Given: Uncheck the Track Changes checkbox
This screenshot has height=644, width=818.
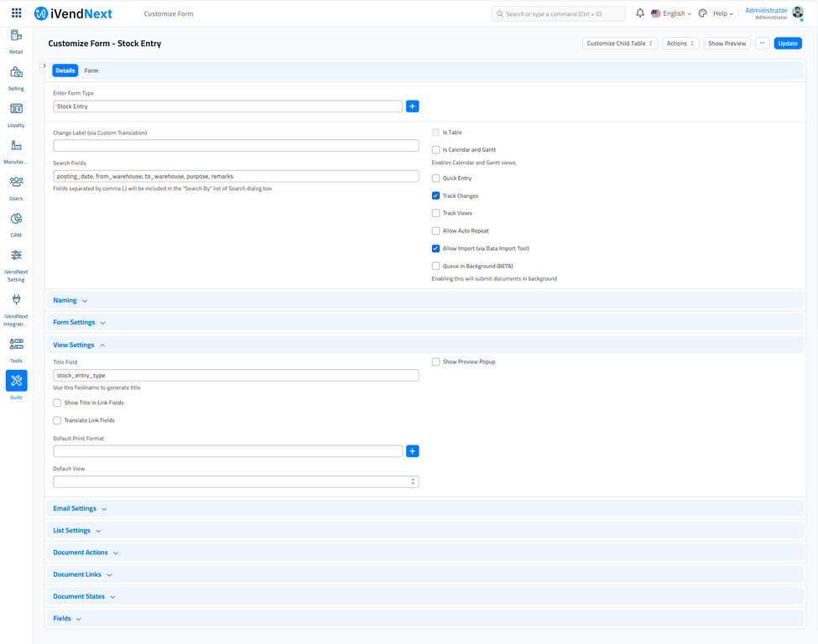Looking at the screenshot, I should tap(435, 196).
